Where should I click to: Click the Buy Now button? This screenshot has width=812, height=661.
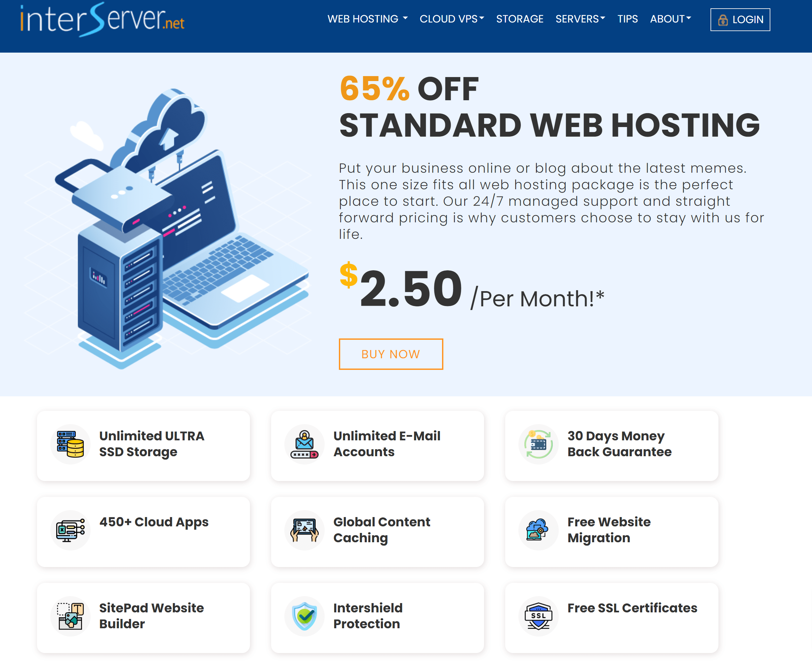click(391, 354)
